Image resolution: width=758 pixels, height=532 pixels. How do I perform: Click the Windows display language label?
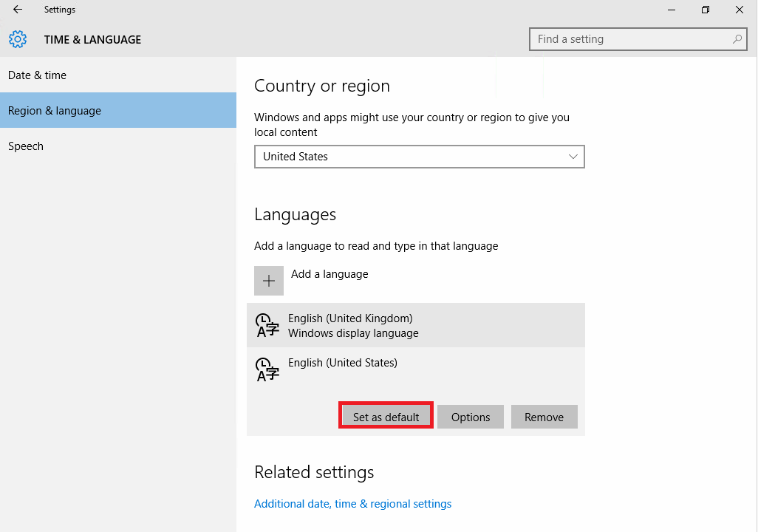point(353,333)
